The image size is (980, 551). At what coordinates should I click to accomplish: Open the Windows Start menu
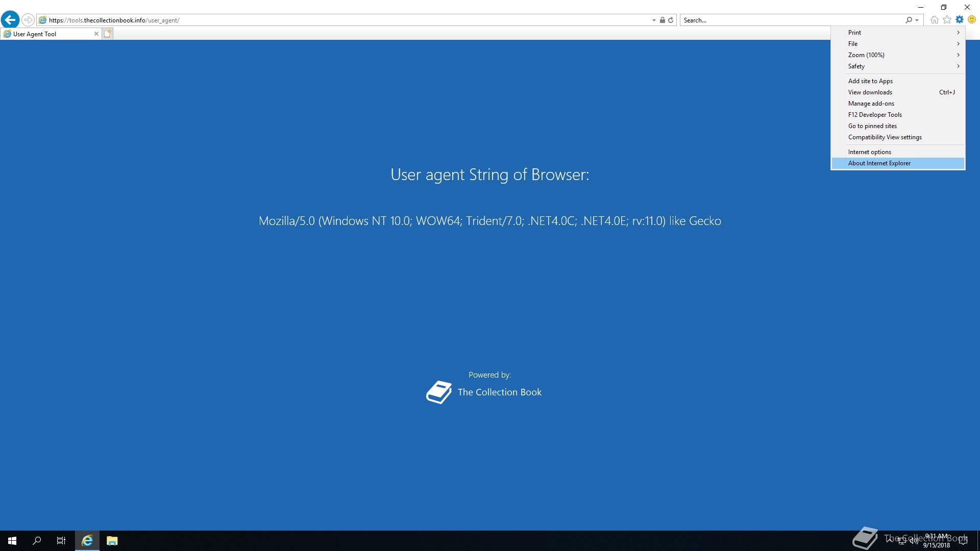(x=12, y=541)
